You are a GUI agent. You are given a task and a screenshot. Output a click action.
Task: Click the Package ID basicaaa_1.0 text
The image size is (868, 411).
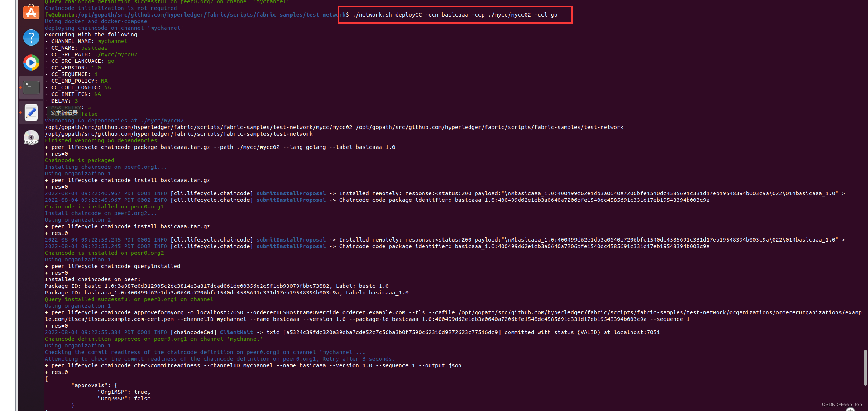228,293
